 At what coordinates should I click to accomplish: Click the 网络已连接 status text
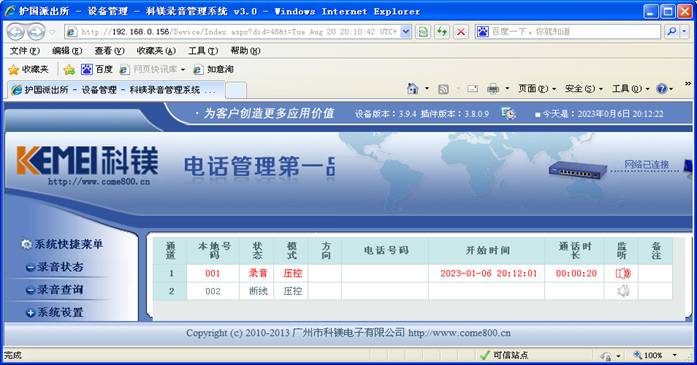(x=647, y=164)
